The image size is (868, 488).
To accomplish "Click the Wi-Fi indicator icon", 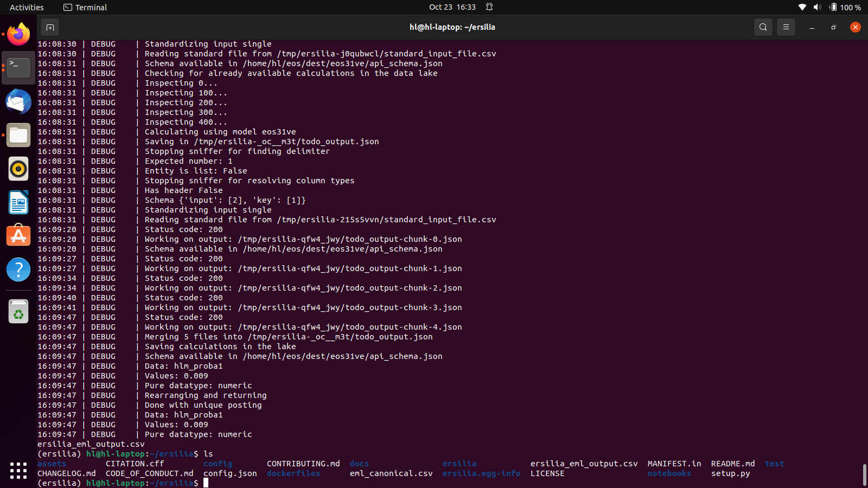I will [x=803, y=7].
